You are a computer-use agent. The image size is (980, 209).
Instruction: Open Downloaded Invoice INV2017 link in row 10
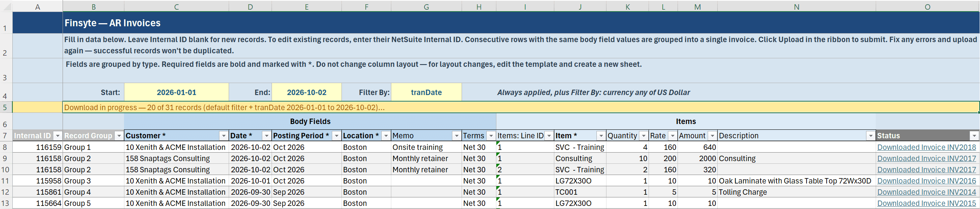tap(926, 170)
